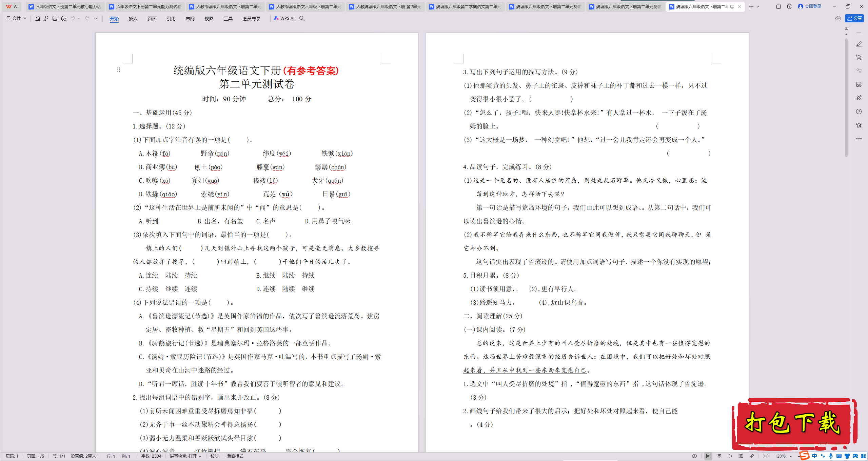Toggle Sogou voice input microphone
868x461 pixels.
[x=831, y=456]
